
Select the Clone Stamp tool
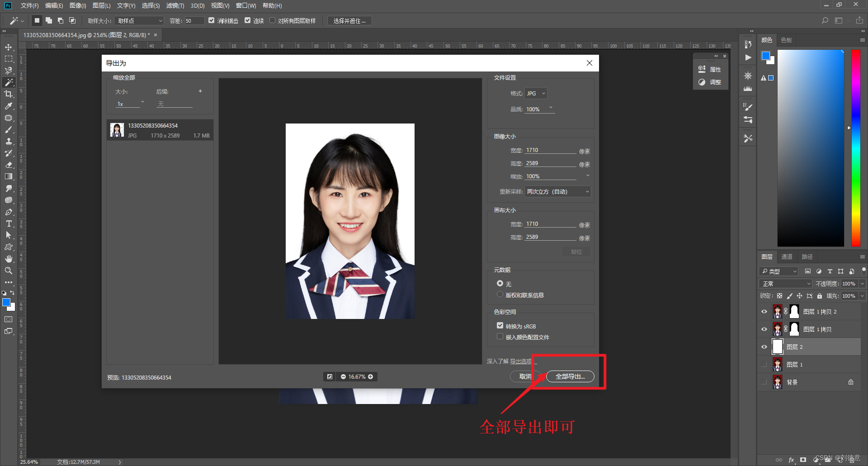click(9, 141)
